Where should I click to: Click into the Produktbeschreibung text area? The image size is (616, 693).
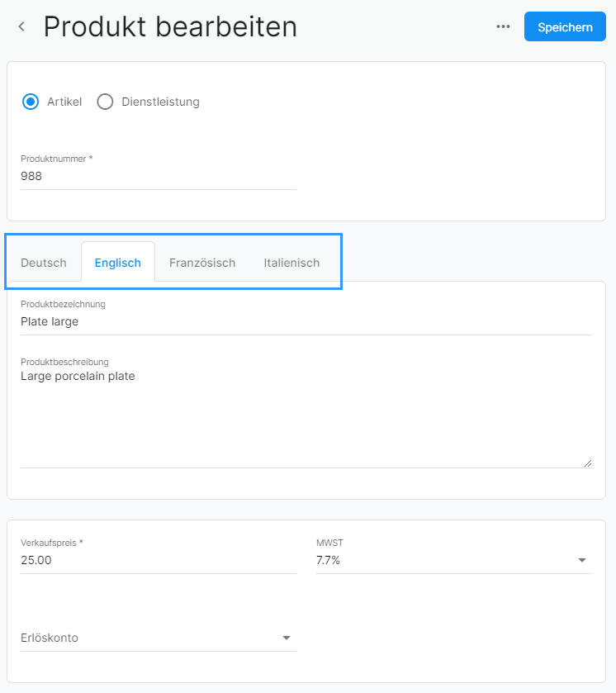[306, 418]
